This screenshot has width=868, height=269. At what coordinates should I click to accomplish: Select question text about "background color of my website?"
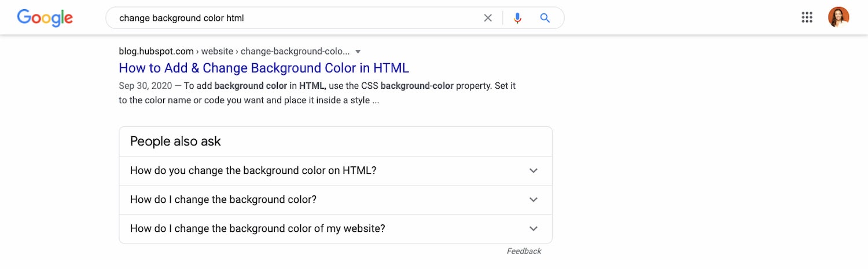(x=258, y=229)
